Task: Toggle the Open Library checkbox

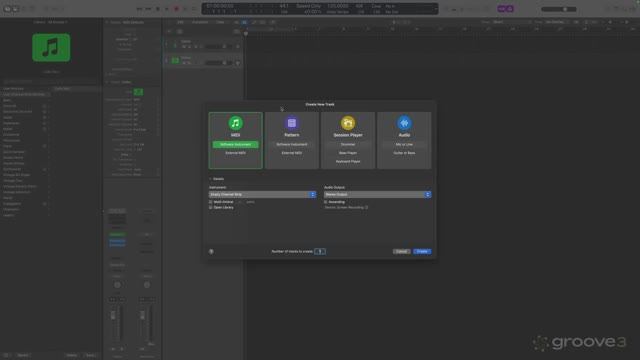Action: 211,207
